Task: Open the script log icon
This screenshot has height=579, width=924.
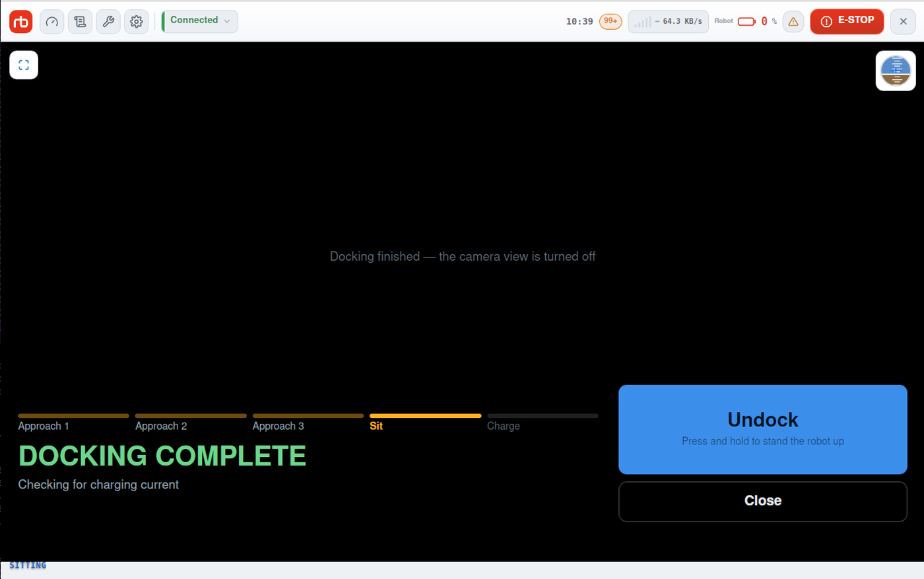Action: coord(80,22)
